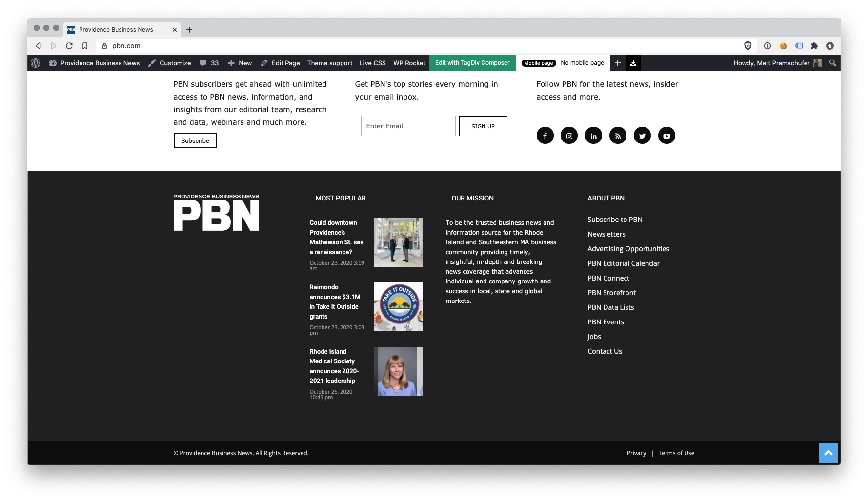Screen dimensions: 868x501
Task: Visit PBN's Instagram page
Action: point(569,136)
